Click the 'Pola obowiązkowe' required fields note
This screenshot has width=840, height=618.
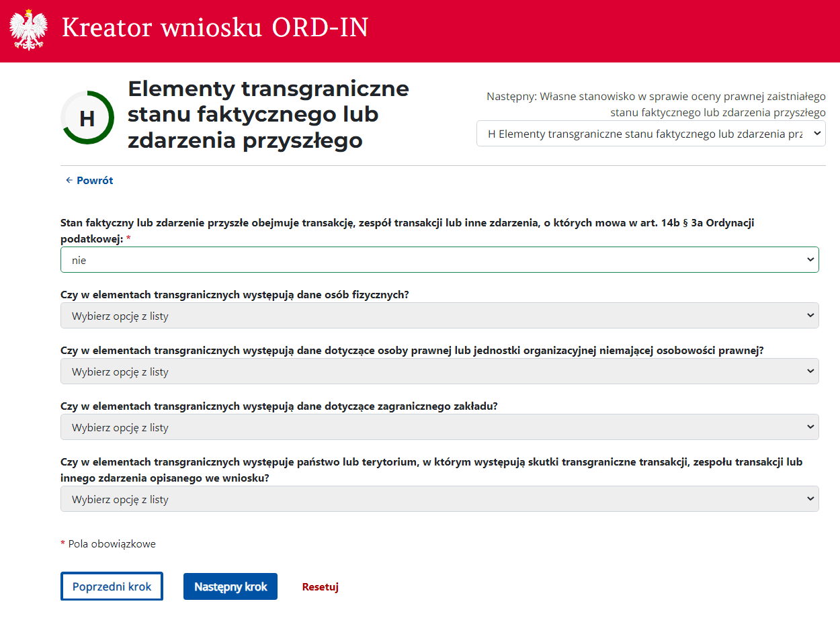pos(112,544)
